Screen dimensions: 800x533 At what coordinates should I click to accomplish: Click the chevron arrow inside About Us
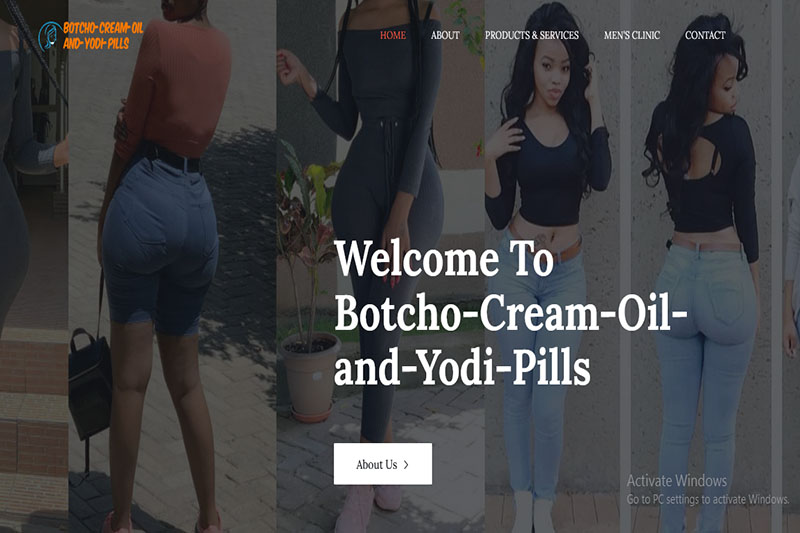[406, 465]
